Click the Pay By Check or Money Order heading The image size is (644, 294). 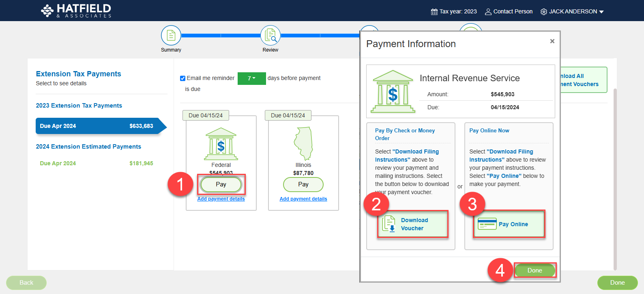coord(405,134)
